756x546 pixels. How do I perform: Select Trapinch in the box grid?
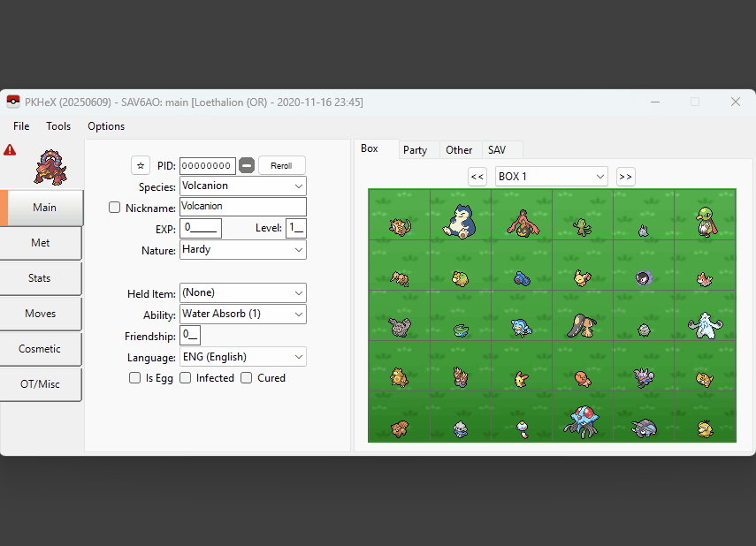pos(583,365)
